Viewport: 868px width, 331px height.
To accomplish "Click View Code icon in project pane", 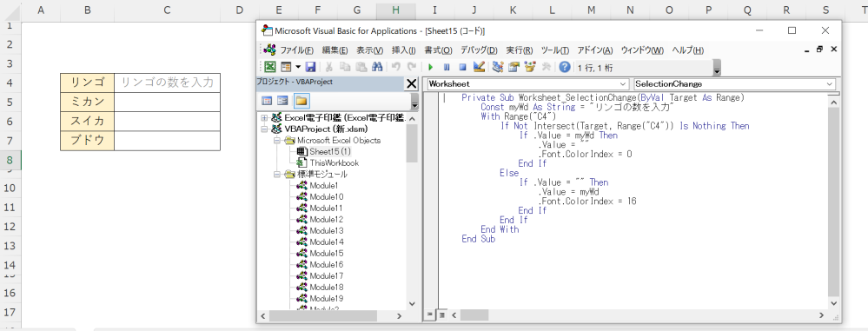I will click(267, 101).
